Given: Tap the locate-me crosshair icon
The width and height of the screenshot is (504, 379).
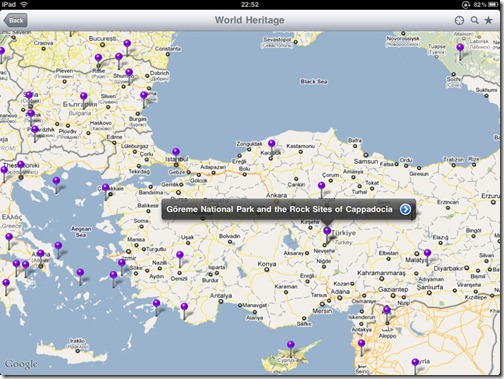Looking at the screenshot, I should point(459,20).
